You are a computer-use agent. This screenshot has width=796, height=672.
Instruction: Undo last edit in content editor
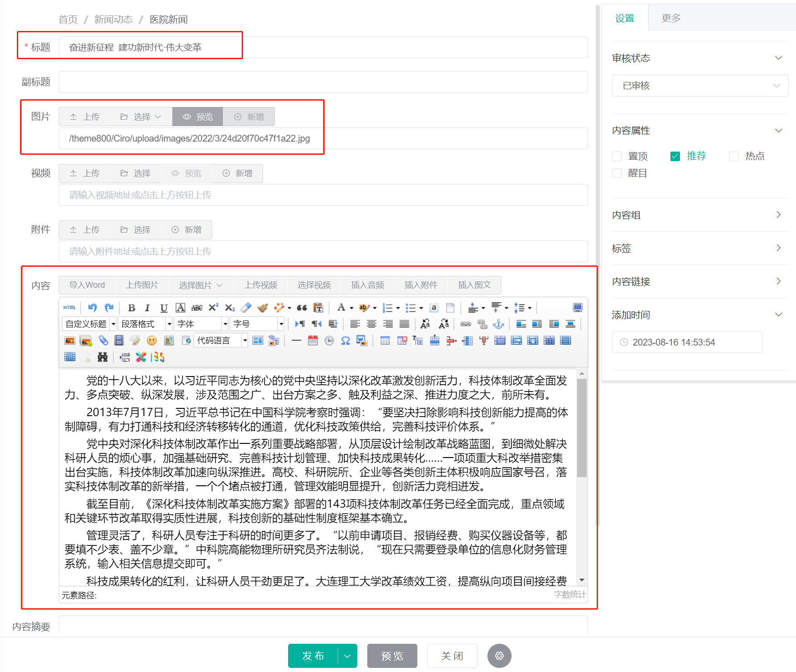pyautogui.click(x=91, y=308)
